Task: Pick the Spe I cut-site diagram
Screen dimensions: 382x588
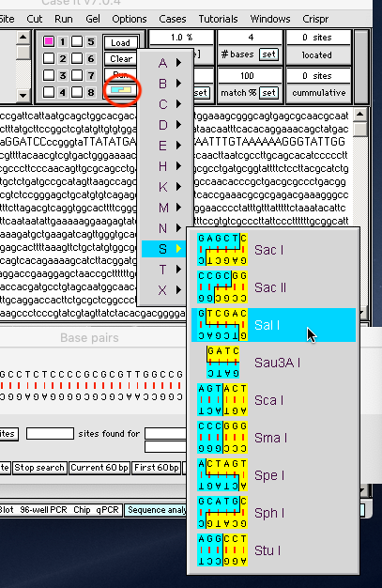Action: (222, 474)
